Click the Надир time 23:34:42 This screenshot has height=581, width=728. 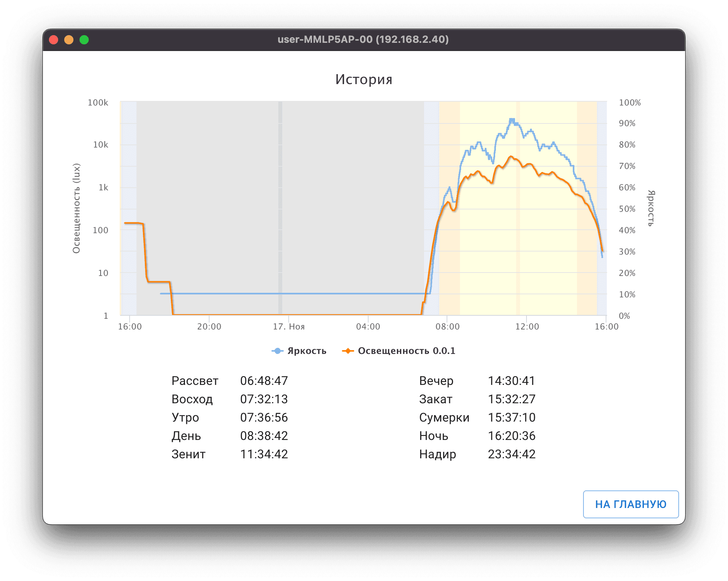point(512,454)
